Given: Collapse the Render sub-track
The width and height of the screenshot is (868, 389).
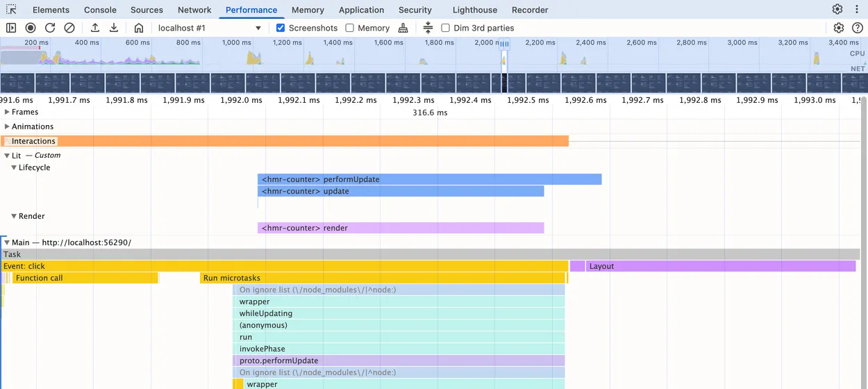Looking at the screenshot, I should pos(14,216).
